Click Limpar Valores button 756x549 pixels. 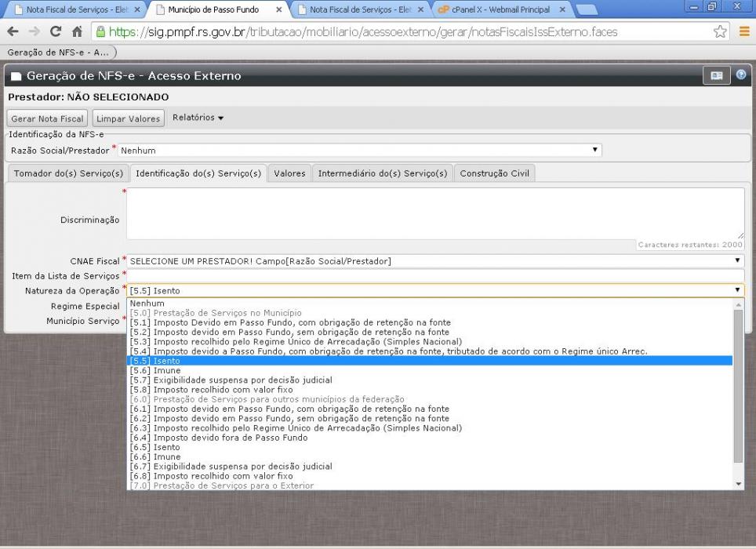click(129, 118)
